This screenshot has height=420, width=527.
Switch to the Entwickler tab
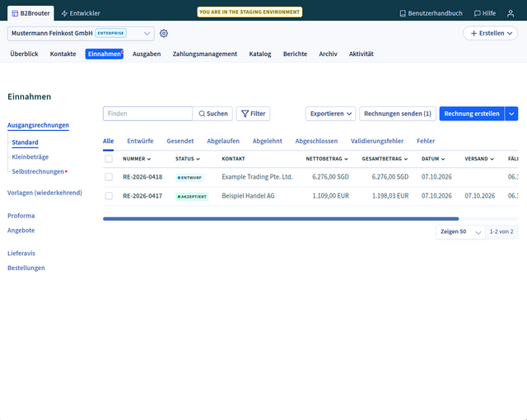(81, 13)
